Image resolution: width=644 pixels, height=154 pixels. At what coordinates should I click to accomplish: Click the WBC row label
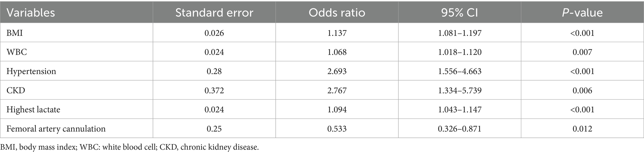pos(17,52)
